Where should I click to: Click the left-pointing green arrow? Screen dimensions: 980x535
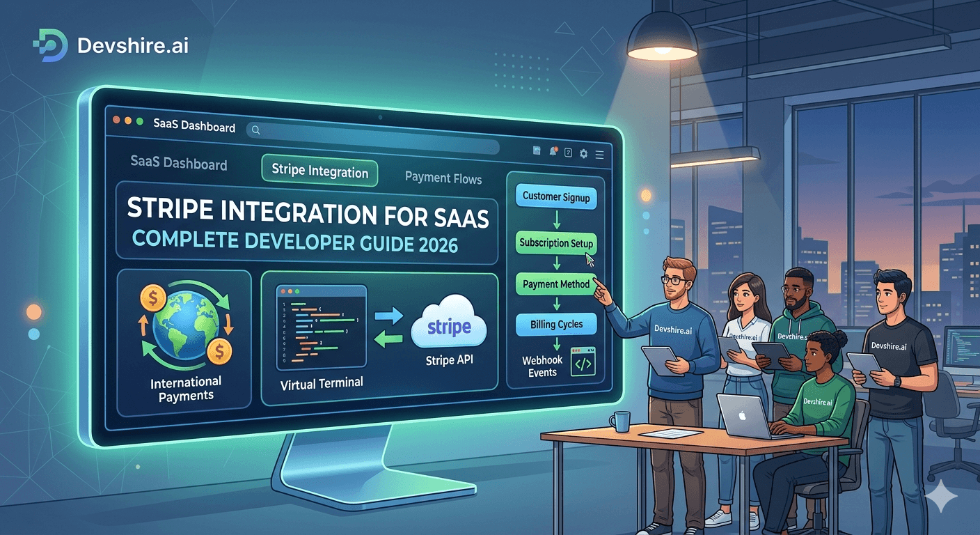(x=389, y=339)
